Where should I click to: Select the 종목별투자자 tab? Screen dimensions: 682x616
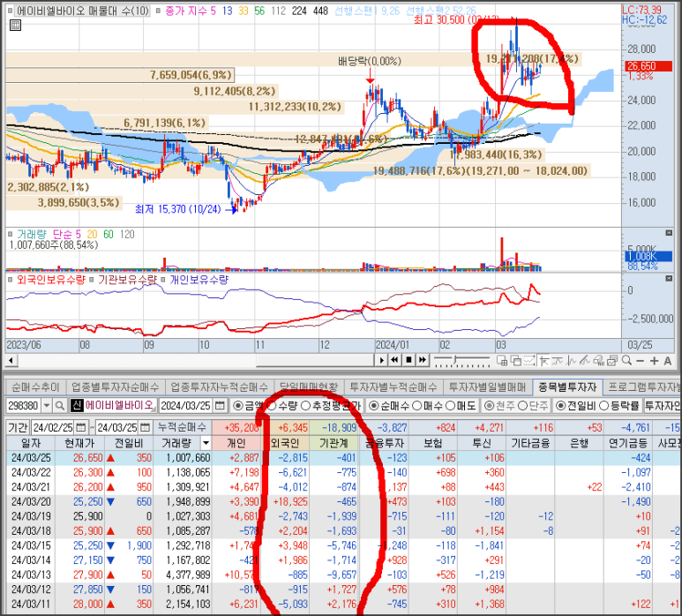coord(567,387)
